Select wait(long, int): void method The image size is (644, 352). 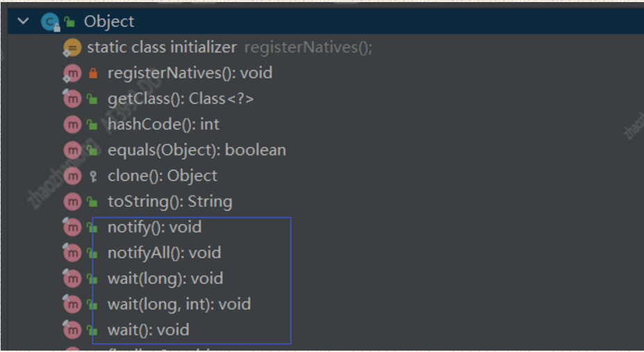(179, 304)
